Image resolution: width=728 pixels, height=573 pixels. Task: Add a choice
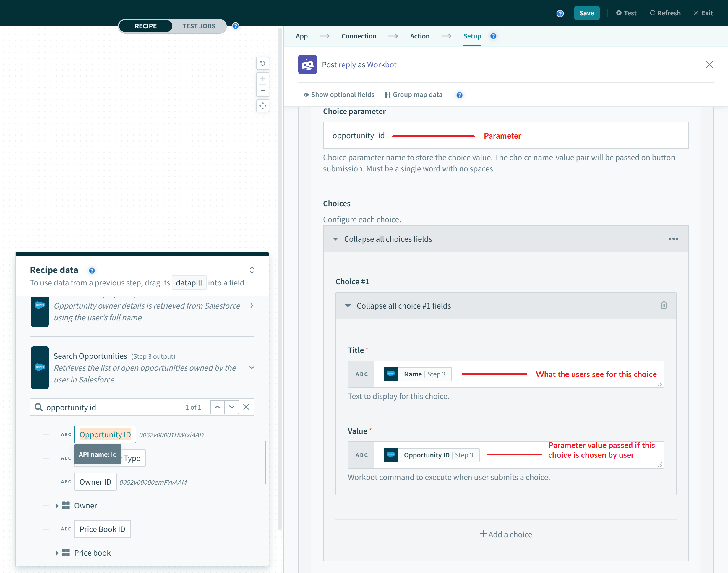coord(505,534)
